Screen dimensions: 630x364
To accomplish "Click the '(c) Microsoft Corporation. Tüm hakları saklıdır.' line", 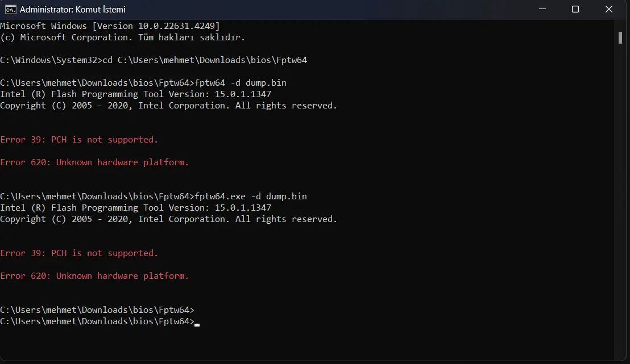I will point(123,37).
